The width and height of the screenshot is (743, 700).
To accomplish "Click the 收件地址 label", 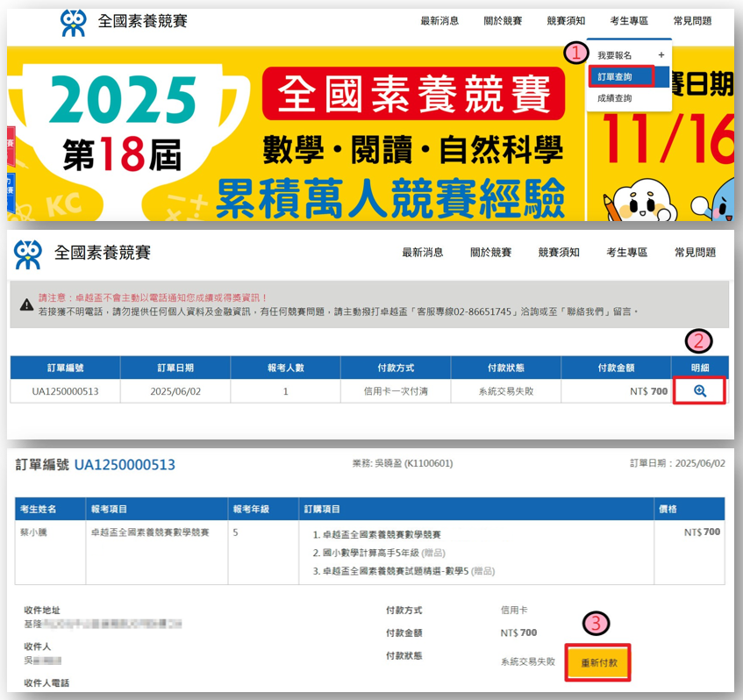I will tap(42, 610).
